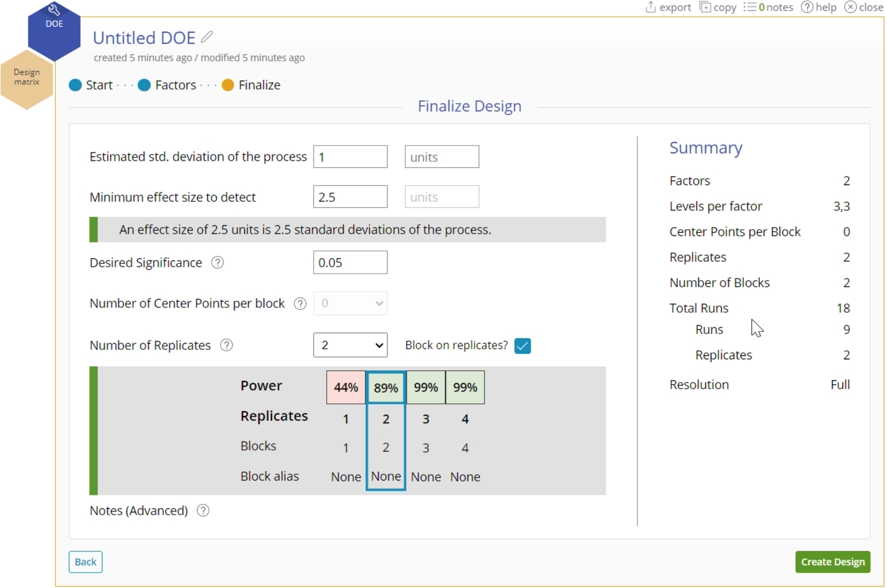887x588 pixels.
Task: Click the Center Points per Block summary row
Action: [760, 232]
